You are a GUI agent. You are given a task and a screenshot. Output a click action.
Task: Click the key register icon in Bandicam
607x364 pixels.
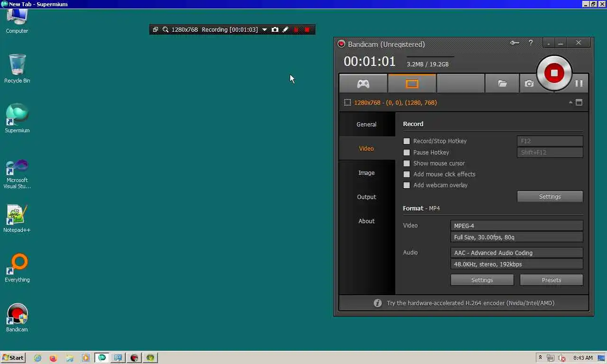coord(515,43)
